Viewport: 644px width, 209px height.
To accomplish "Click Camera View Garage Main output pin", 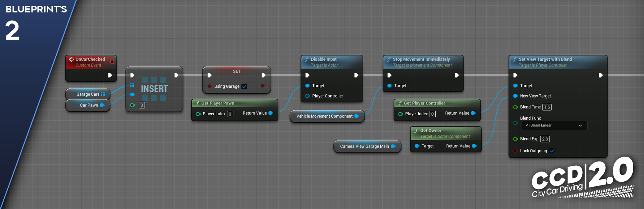I will 393,146.
